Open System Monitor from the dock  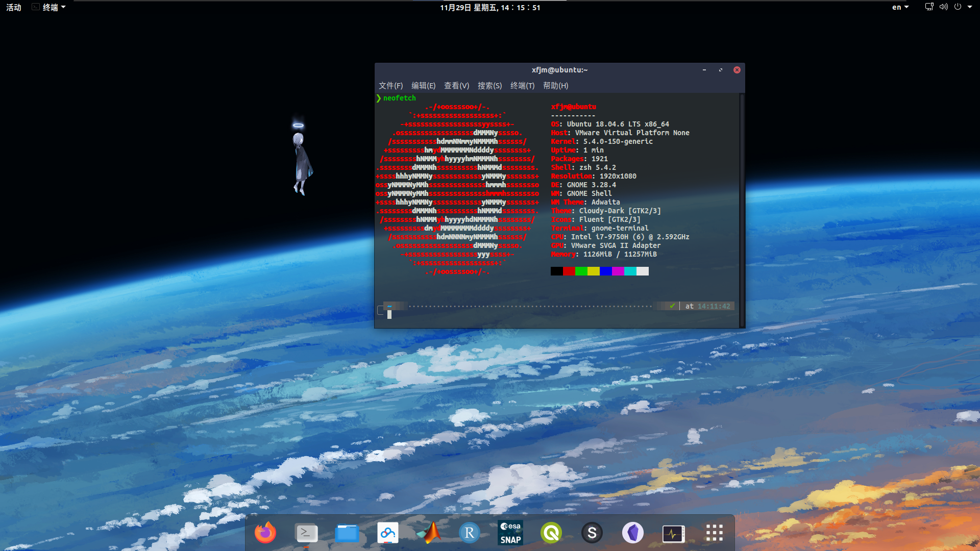tap(674, 534)
